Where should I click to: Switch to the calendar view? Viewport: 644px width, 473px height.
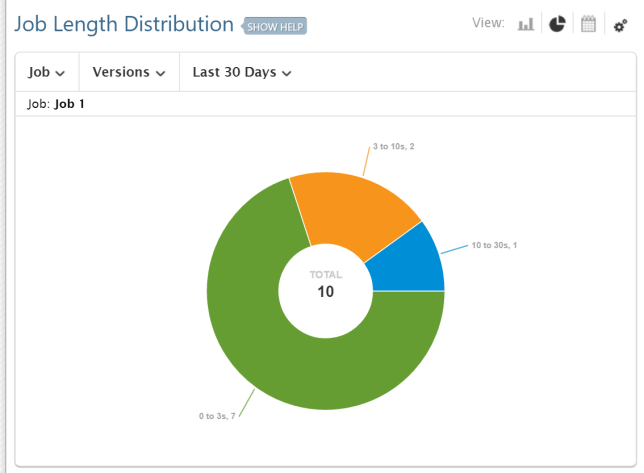[589, 24]
